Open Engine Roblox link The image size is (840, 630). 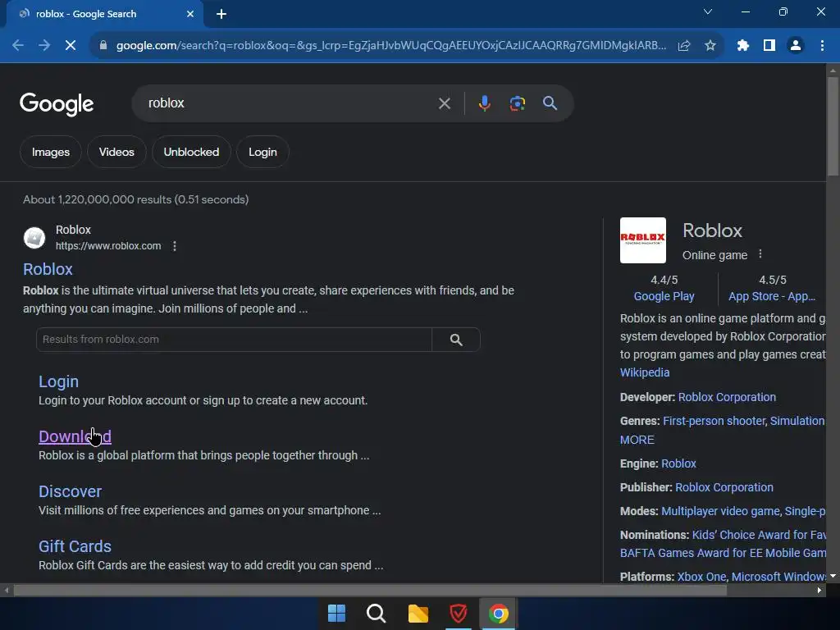tap(678, 463)
